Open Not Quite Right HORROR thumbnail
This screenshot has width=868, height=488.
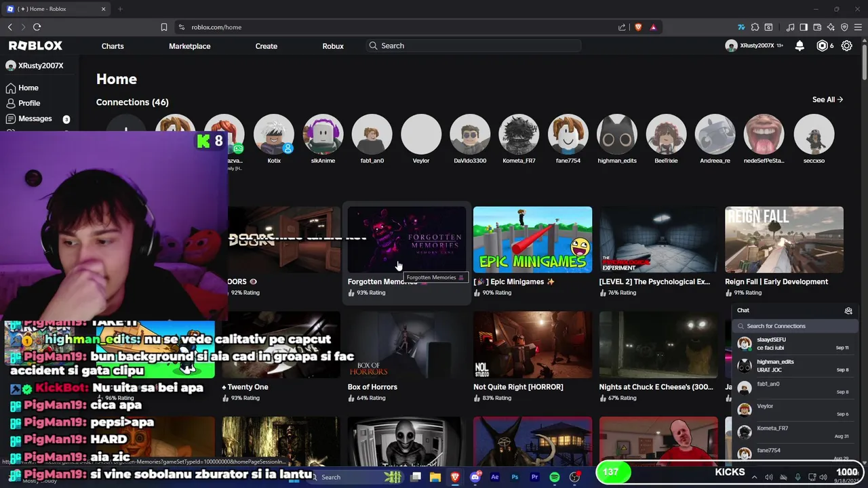pyautogui.click(x=532, y=344)
